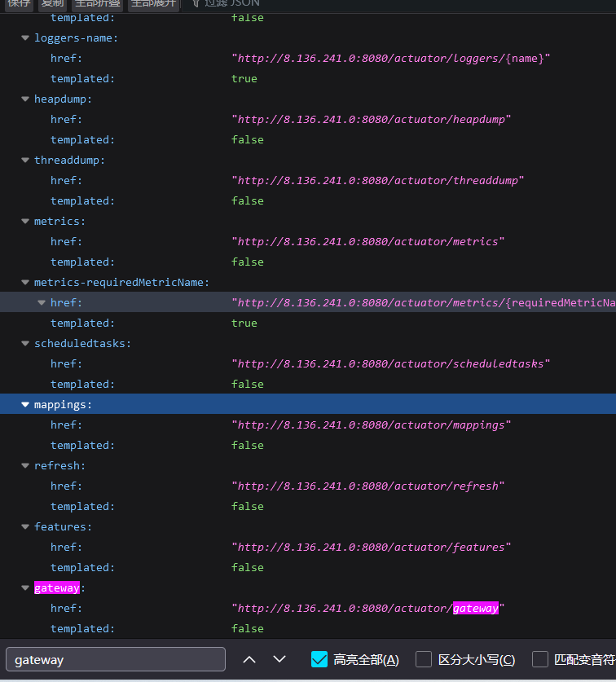This screenshot has height=682, width=616.
Task: Select the actuator/refresh URL value
Action: [368, 486]
